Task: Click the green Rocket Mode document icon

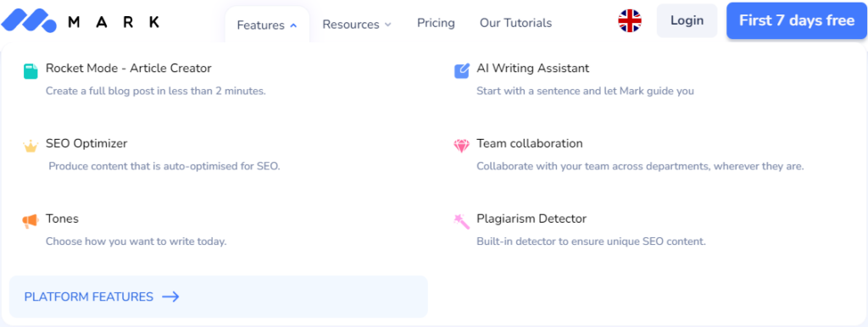Action: coord(31,71)
